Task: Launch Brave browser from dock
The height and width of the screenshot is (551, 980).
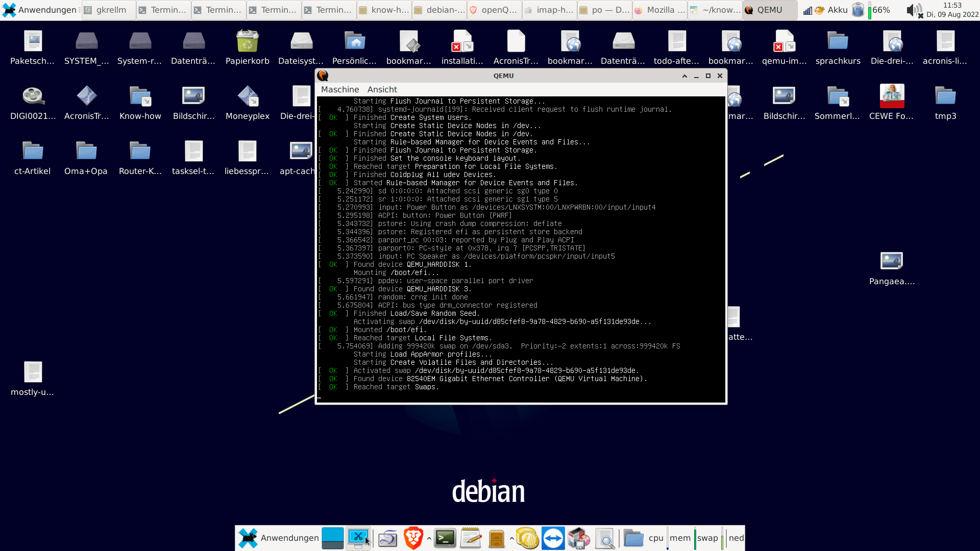Action: [x=413, y=538]
